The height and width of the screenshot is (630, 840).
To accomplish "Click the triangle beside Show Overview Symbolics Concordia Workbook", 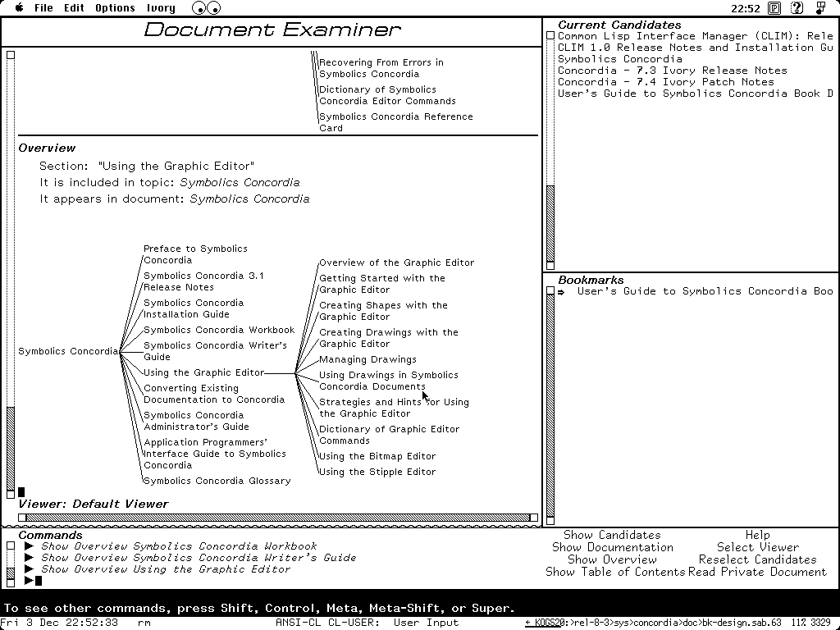I will (30, 546).
